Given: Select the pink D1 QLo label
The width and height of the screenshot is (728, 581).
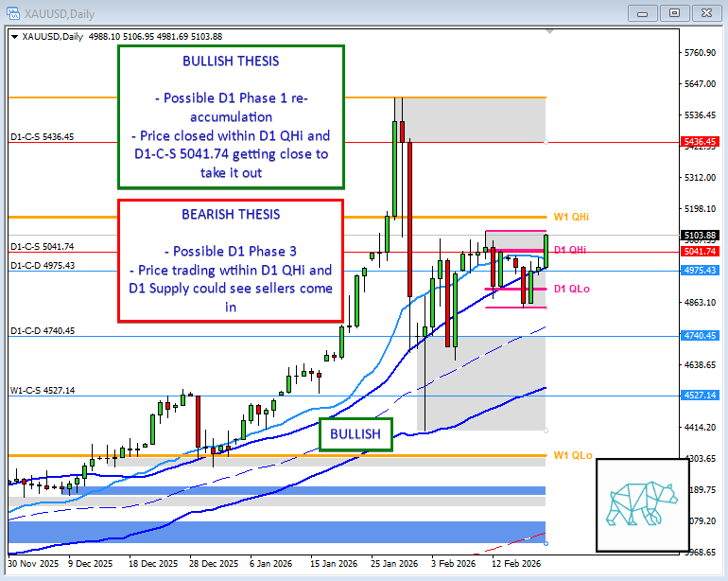Looking at the screenshot, I should point(573,288).
